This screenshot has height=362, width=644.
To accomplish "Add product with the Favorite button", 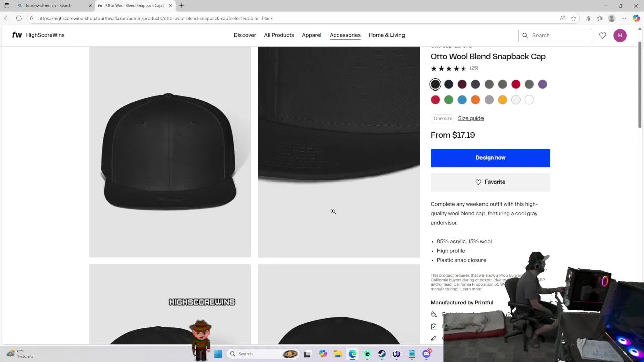I will [x=491, y=182].
